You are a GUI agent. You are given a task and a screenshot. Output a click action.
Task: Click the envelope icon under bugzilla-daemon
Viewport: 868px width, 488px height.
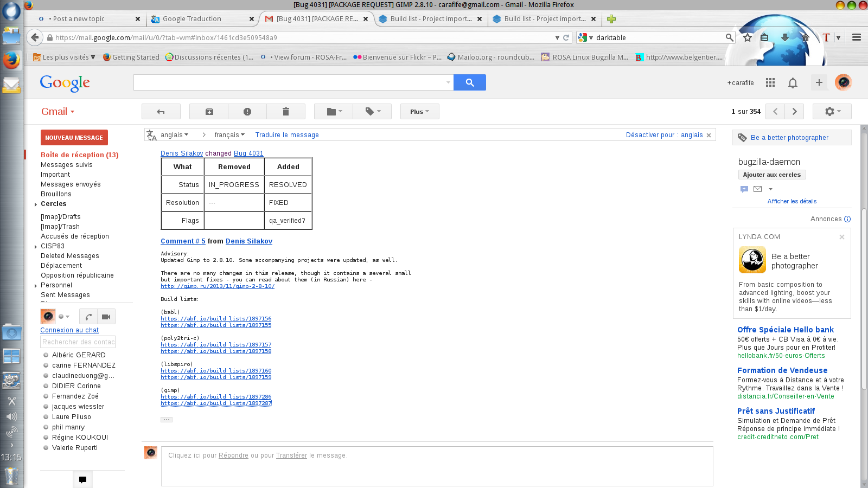coord(758,189)
